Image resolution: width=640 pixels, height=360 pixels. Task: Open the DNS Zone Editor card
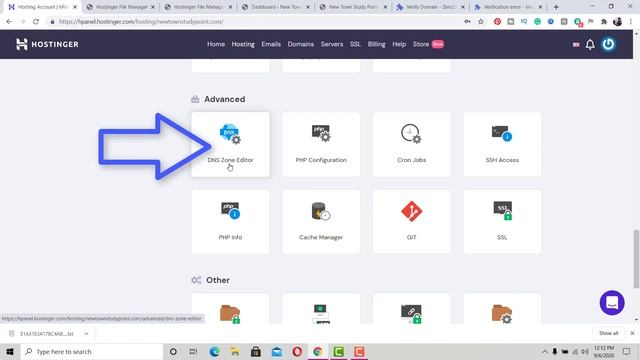point(230,144)
